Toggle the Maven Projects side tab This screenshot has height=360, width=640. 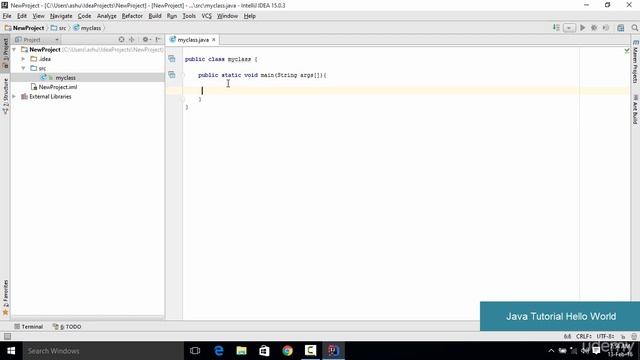[635, 62]
